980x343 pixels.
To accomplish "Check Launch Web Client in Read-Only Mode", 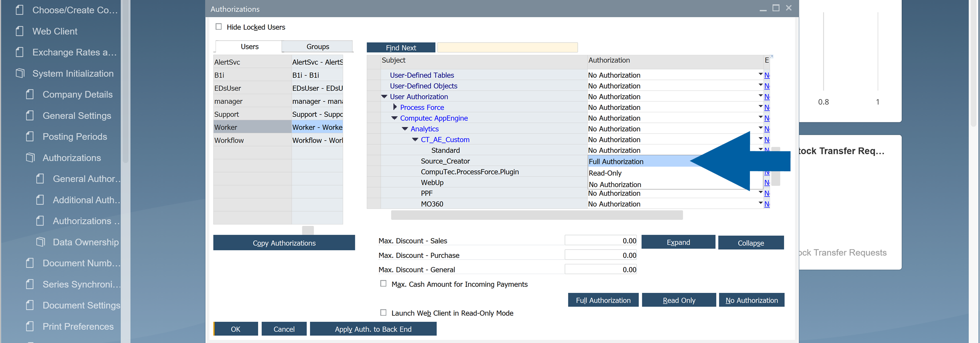I will pyautogui.click(x=383, y=313).
